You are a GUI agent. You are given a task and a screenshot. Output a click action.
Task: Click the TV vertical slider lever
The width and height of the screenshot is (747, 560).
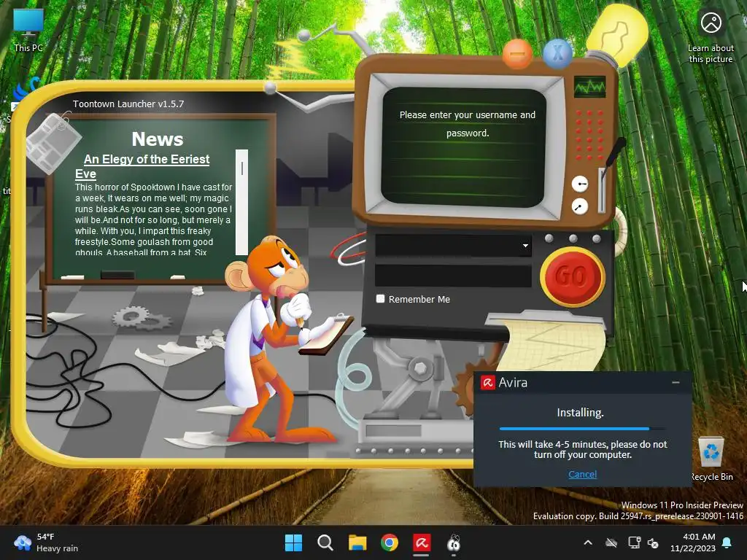[603, 190]
